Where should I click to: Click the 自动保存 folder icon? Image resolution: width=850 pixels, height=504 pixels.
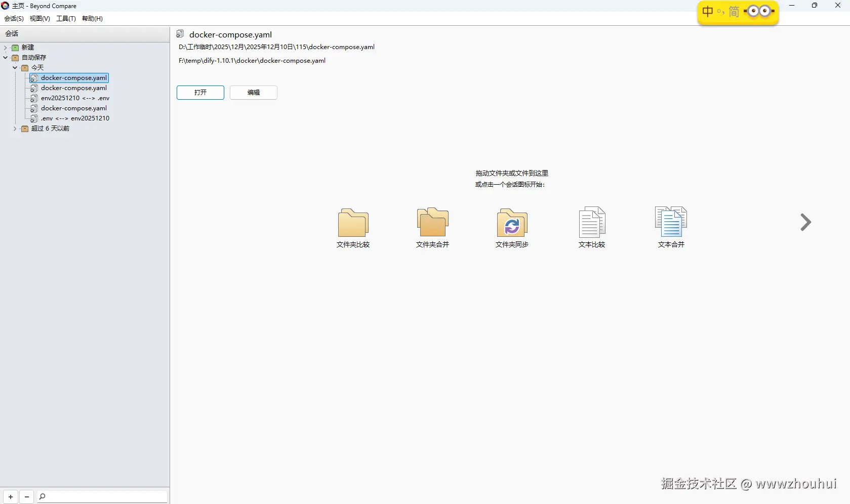pyautogui.click(x=15, y=58)
